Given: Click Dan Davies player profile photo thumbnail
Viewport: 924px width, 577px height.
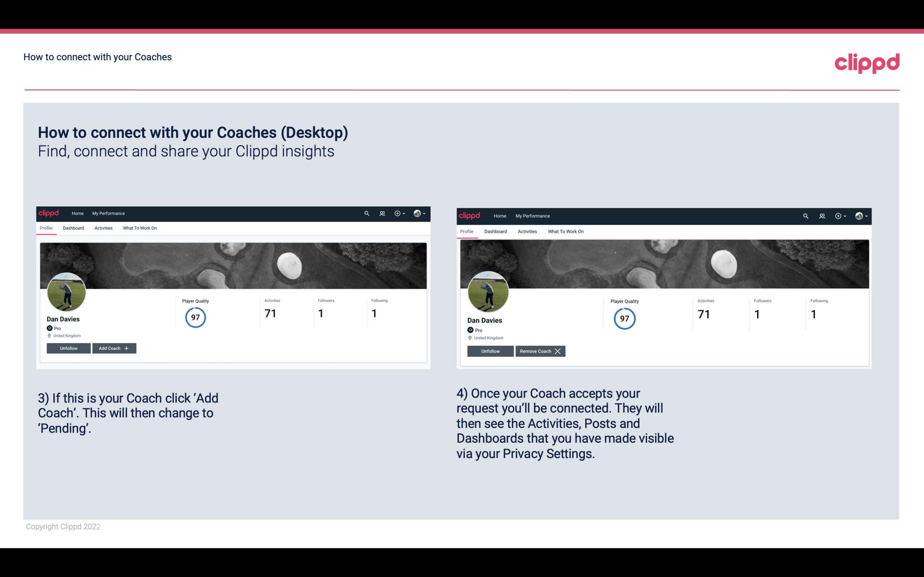Looking at the screenshot, I should pyautogui.click(x=66, y=291).
